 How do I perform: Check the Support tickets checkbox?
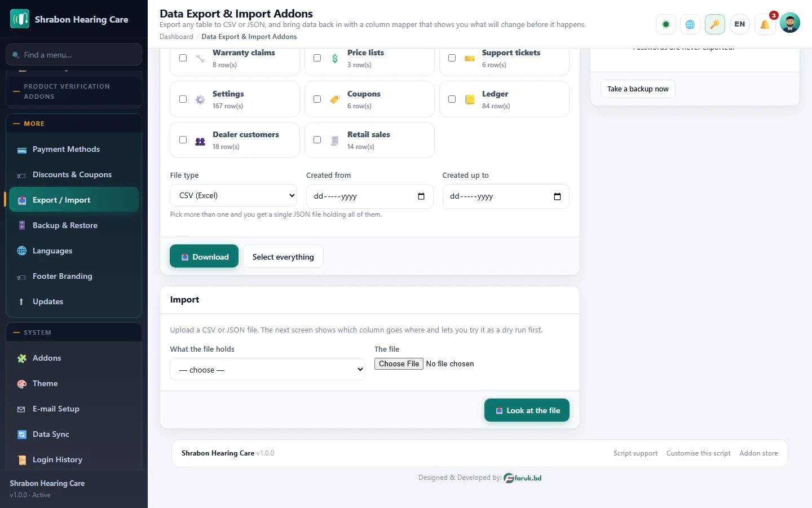pos(452,58)
